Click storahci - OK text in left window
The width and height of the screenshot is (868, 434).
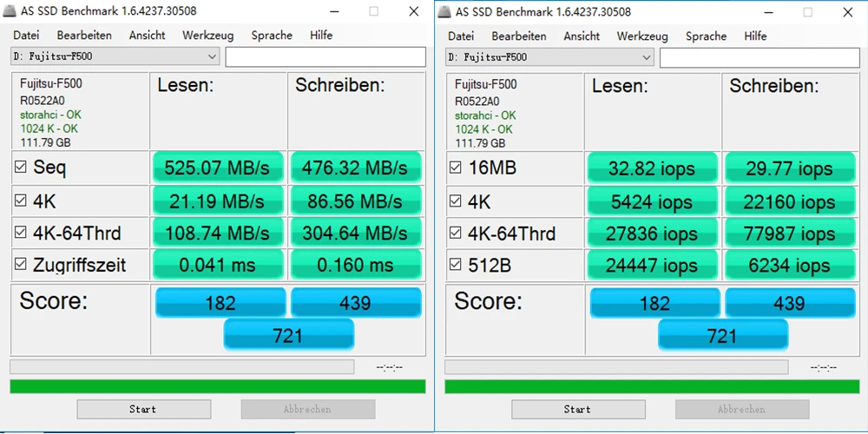(x=50, y=115)
